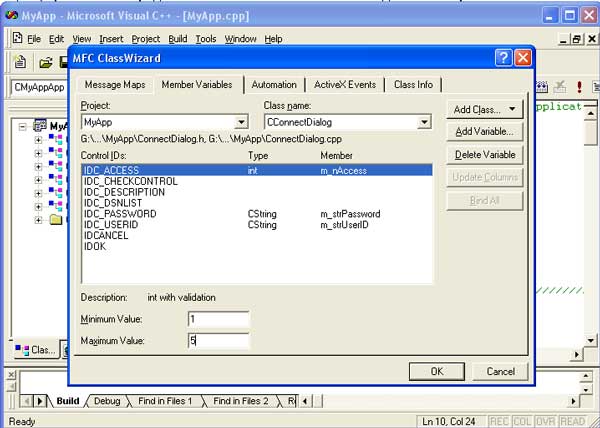
Task: Click the output tabs scroll-right arrow
Action: (39, 401)
